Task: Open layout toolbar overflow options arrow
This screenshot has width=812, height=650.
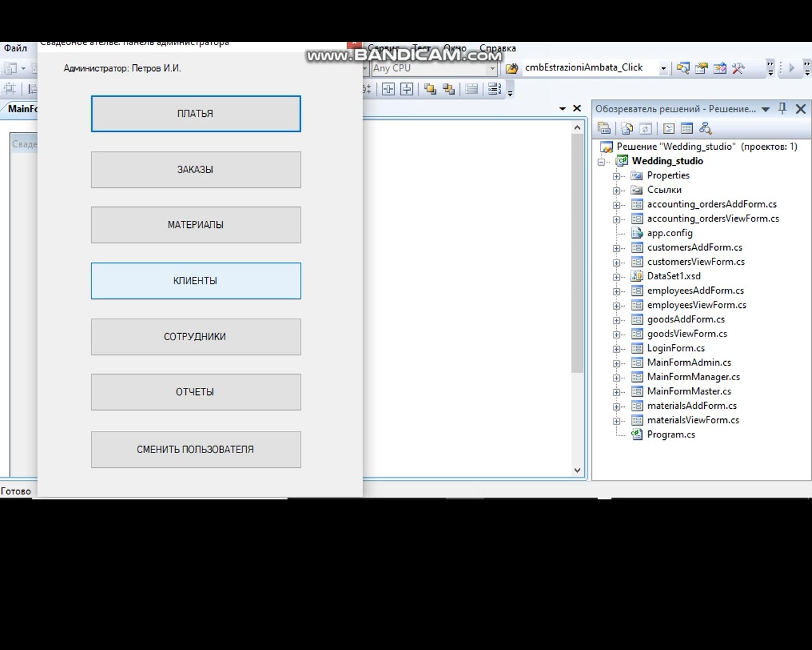Action: click(509, 91)
